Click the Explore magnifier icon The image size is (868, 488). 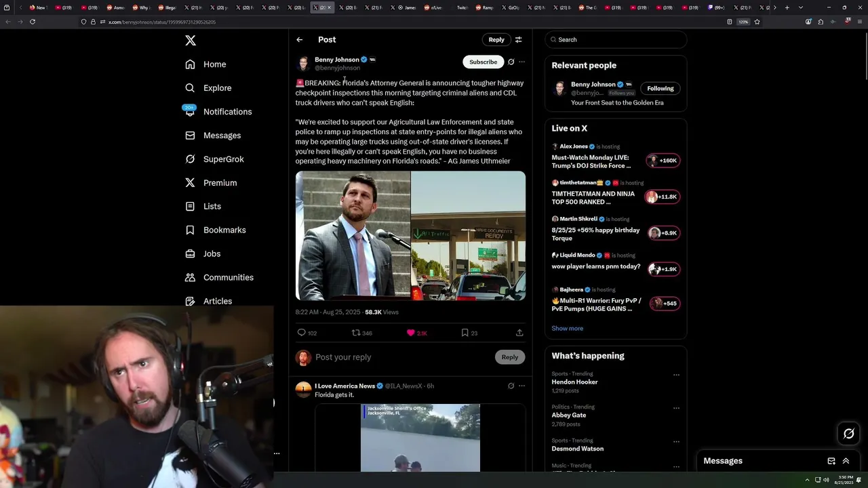(x=190, y=88)
